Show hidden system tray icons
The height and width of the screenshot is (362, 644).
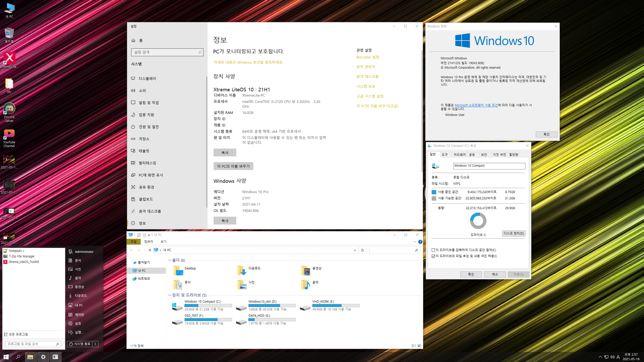coord(600,357)
